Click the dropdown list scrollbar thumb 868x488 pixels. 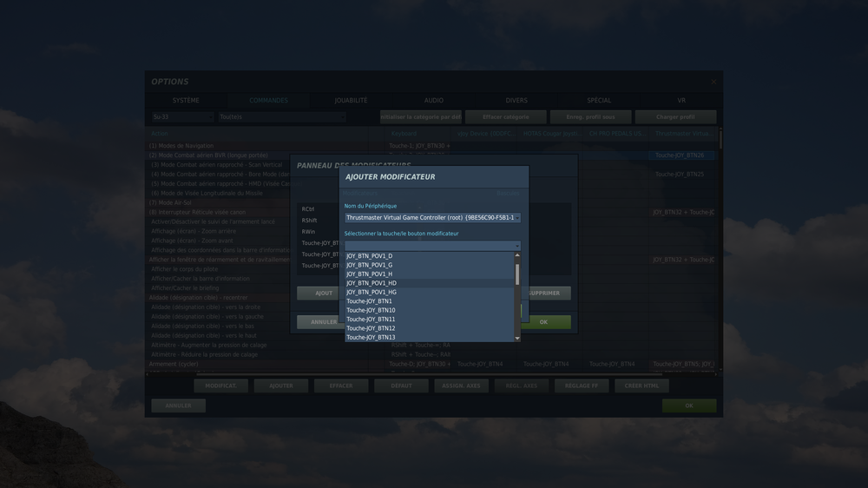click(517, 274)
